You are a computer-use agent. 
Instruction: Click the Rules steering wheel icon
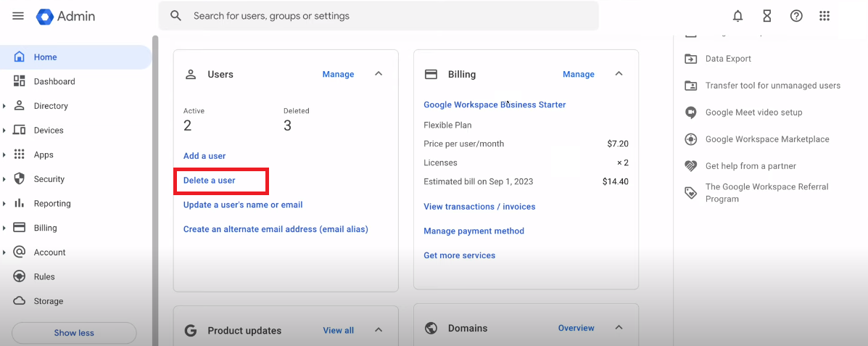20,276
